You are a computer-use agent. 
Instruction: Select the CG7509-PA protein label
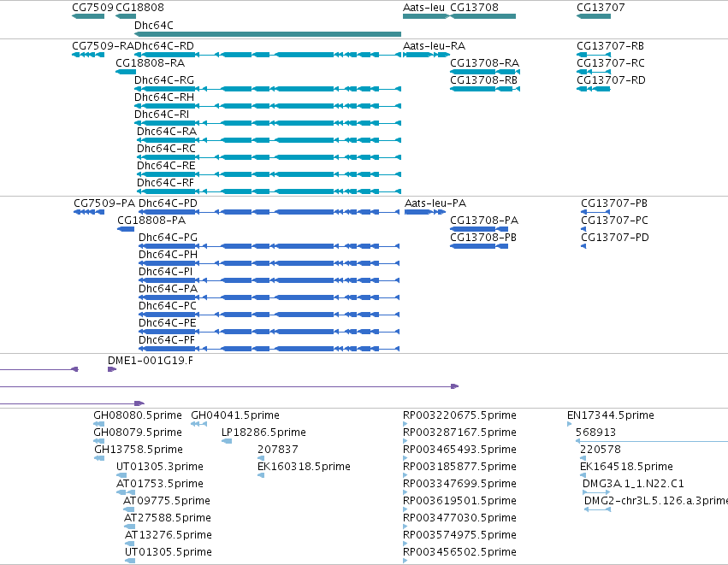[104, 203]
